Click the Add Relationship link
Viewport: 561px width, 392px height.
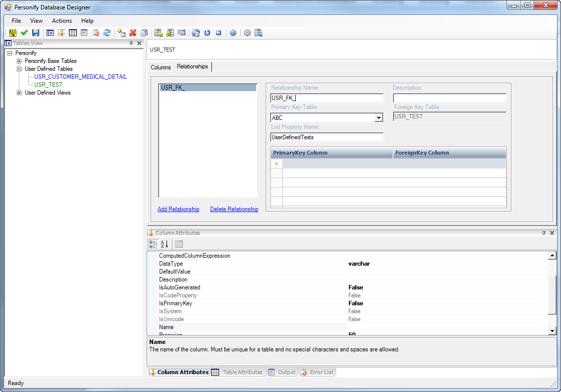click(x=178, y=209)
